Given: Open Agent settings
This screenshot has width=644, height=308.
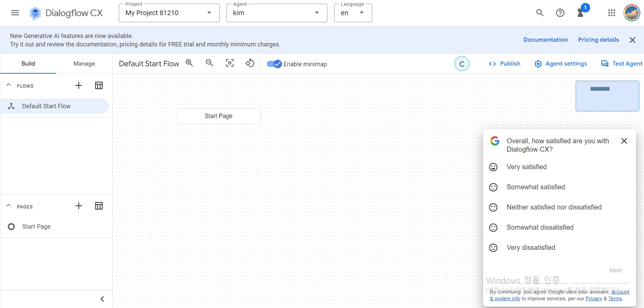Looking at the screenshot, I should click(x=561, y=64).
